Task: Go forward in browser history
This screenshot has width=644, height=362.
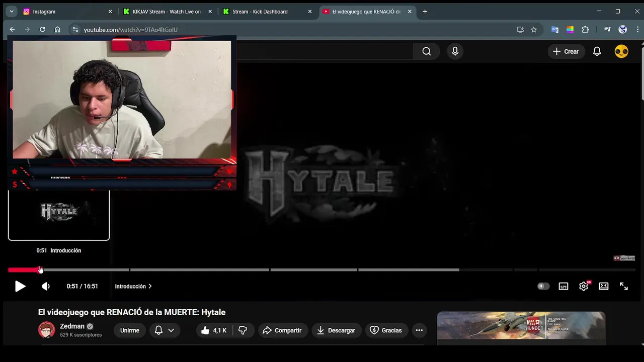Action: click(27, 30)
